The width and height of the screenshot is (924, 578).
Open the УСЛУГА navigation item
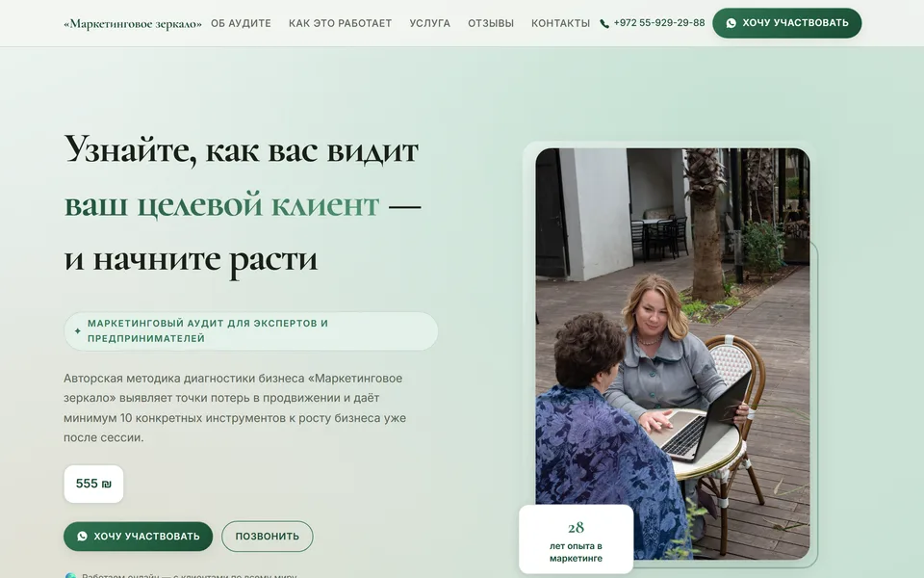(429, 23)
